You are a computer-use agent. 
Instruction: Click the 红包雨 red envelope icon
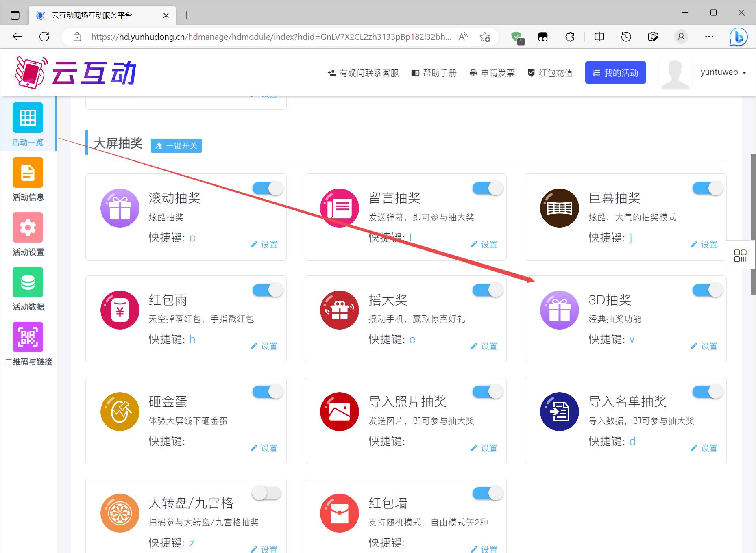[x=120, y=310]
